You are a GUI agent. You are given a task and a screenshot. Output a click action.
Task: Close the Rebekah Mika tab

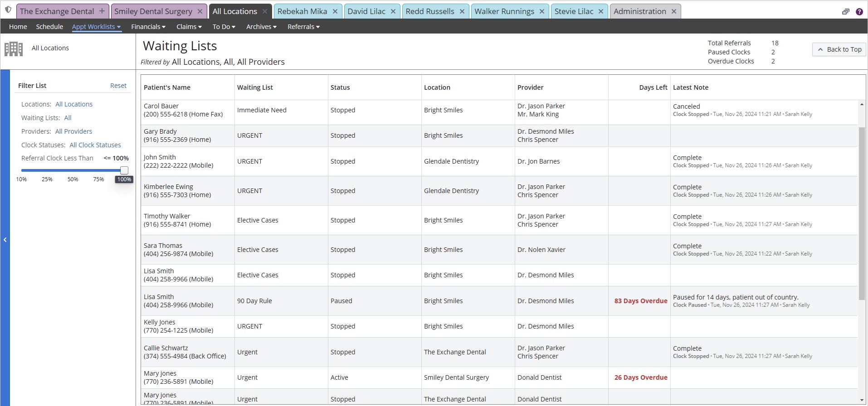coord(335,11)
